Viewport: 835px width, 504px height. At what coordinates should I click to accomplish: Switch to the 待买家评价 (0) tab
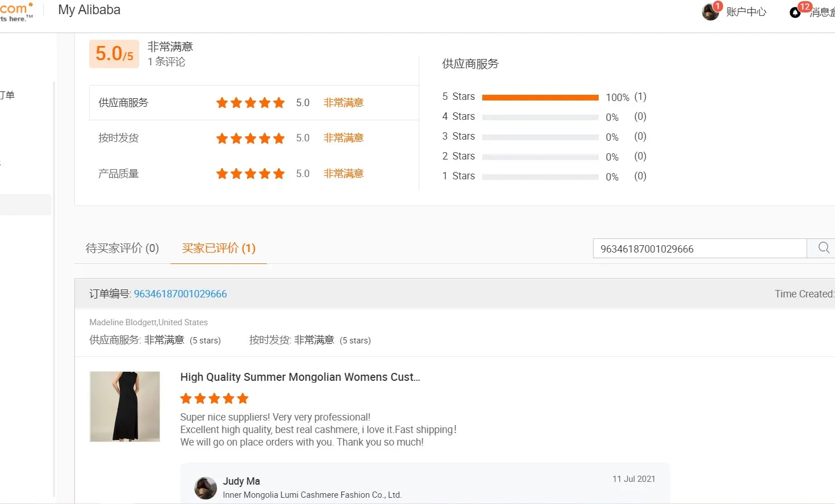click(x=122, y=248)
